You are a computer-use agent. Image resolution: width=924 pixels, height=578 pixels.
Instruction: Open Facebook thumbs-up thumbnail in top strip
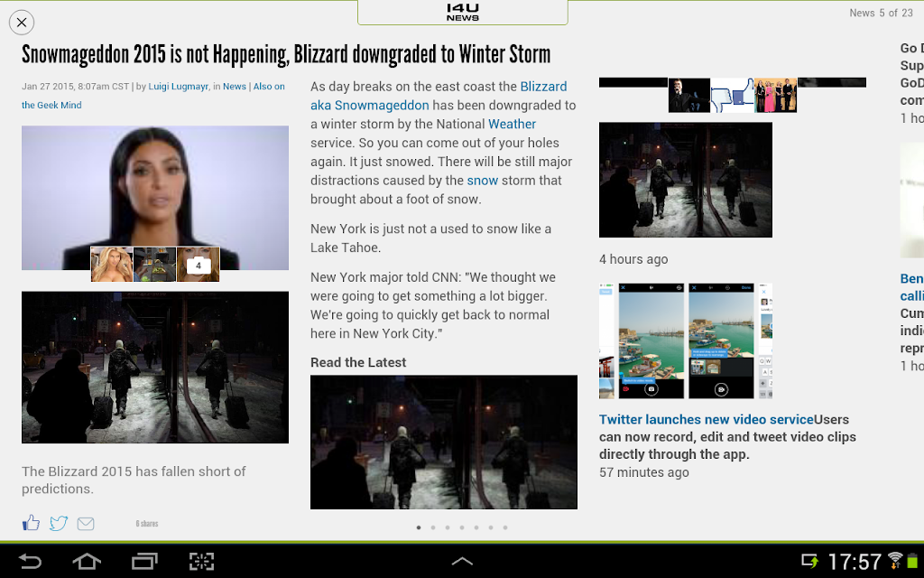tap(732, 95)
